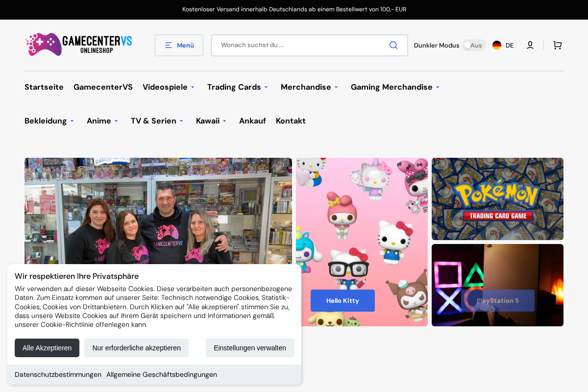
Task: Expand the Videospiele dropdown
Action: coord(169,87)
